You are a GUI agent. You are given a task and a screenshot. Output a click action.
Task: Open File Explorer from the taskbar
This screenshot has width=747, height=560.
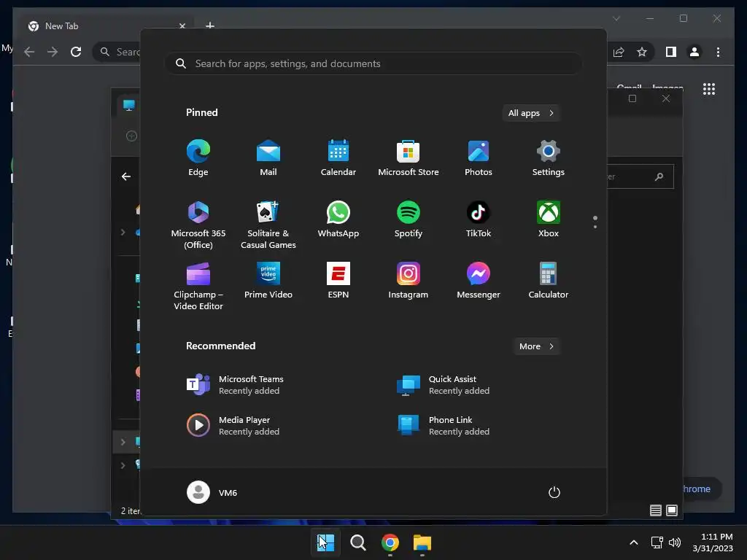pyautogui.click(x=422, y=542)
